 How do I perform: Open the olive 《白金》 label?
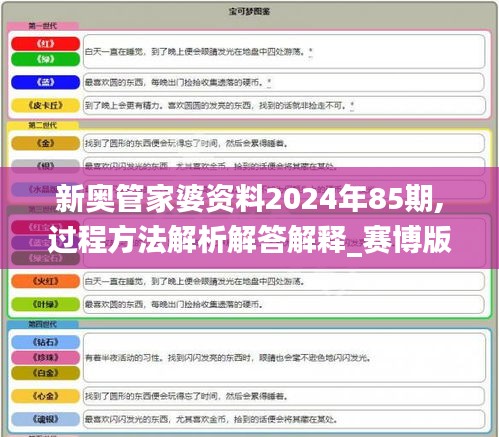(46, 373)
